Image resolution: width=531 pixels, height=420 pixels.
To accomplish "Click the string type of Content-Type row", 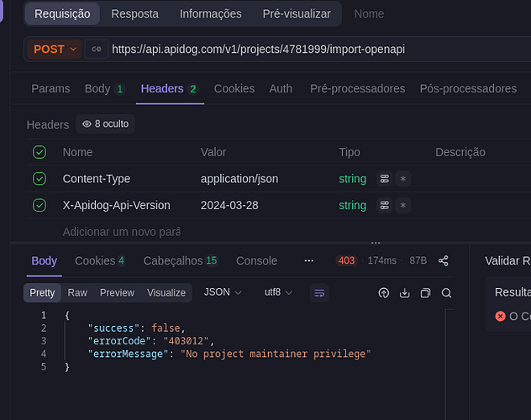I will tap(353, 179).
